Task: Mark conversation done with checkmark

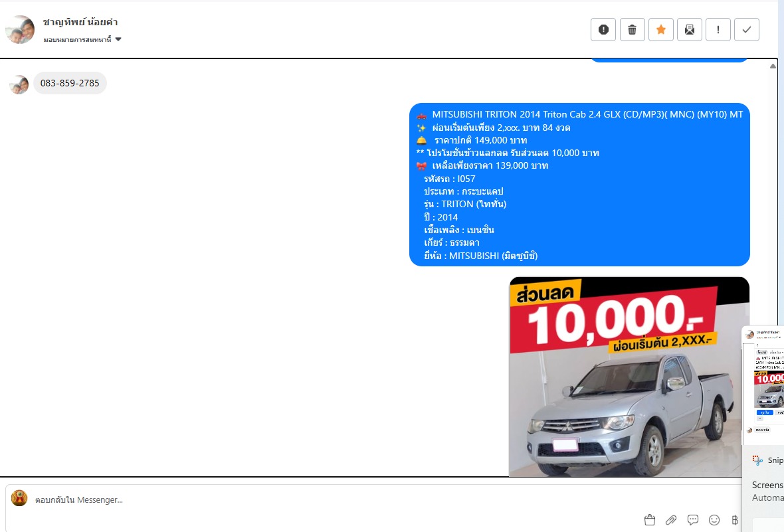Action: click(x=747, y=29)
